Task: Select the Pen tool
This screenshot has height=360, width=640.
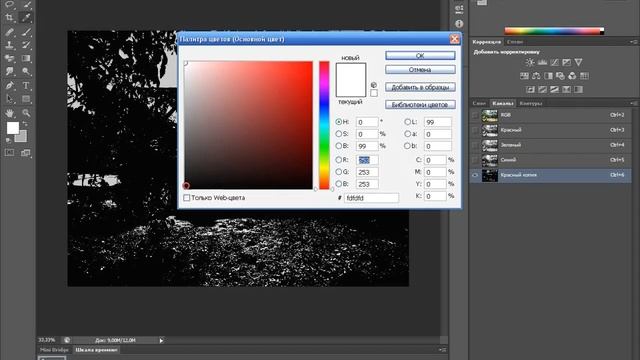Action: click(9, 86)
